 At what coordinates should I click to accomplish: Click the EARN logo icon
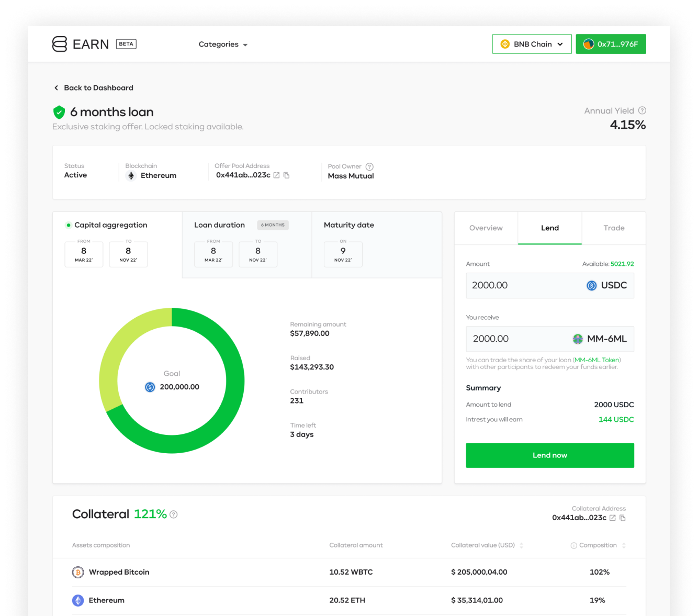click(60, 44)
